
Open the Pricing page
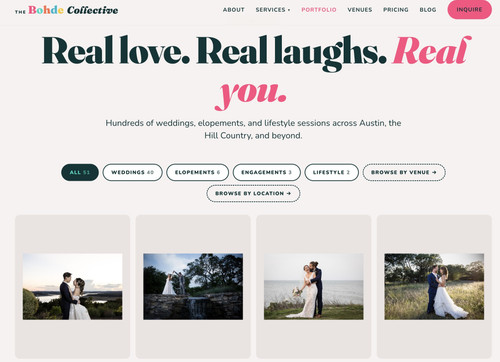pyautogui.click(x=396, y=10)
